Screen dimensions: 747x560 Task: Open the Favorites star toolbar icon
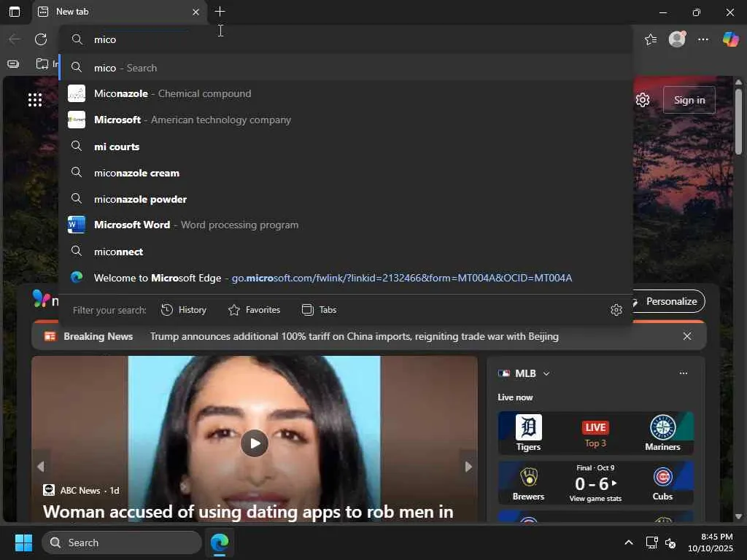tap(651, 39)
